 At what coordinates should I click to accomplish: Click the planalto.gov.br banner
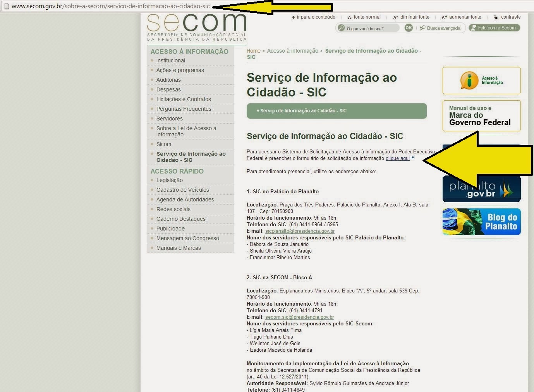pyautogui.click(x=481, y=189)
